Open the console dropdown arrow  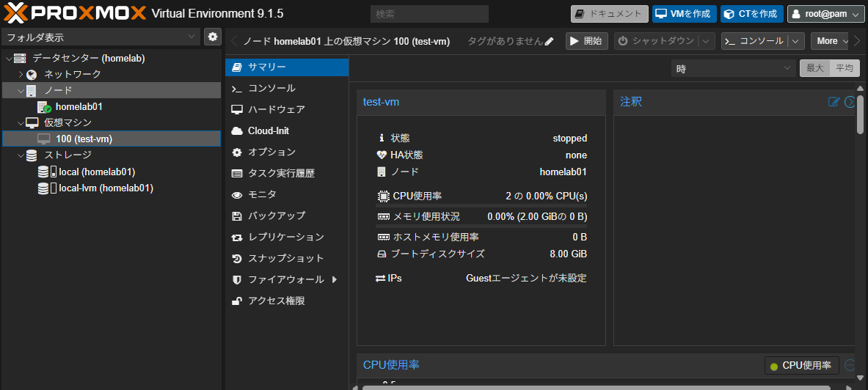pyautogui.click(x=796, y=41)
